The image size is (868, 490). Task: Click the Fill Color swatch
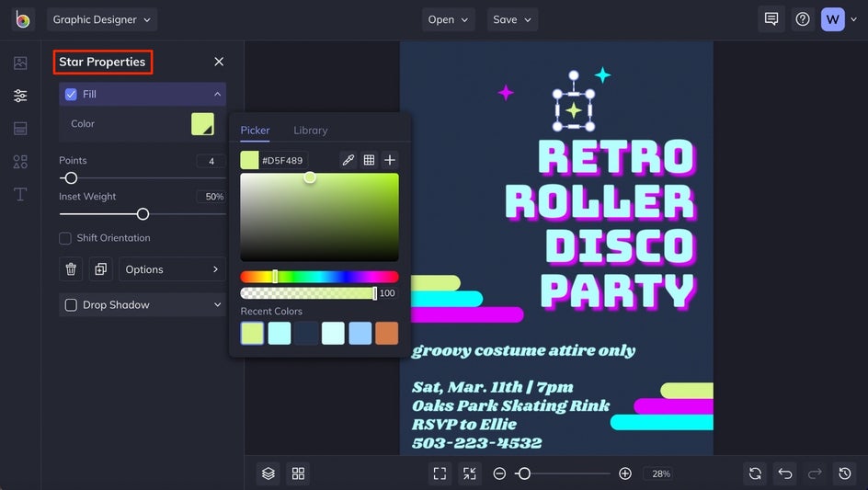click(202, 124)
